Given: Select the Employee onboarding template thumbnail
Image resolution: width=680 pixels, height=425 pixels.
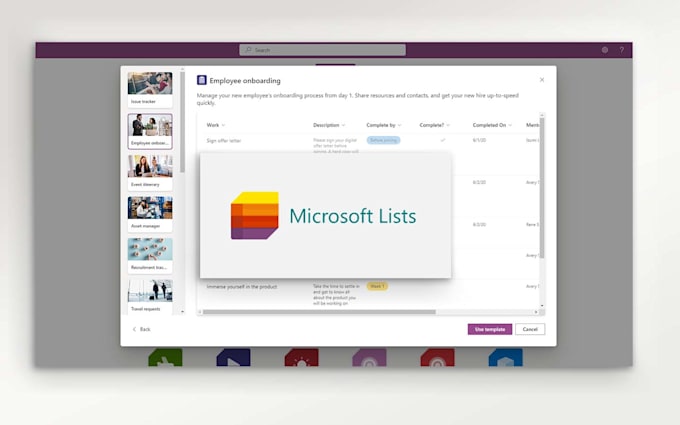Looking at the screenshot, I should pos(150,131).
